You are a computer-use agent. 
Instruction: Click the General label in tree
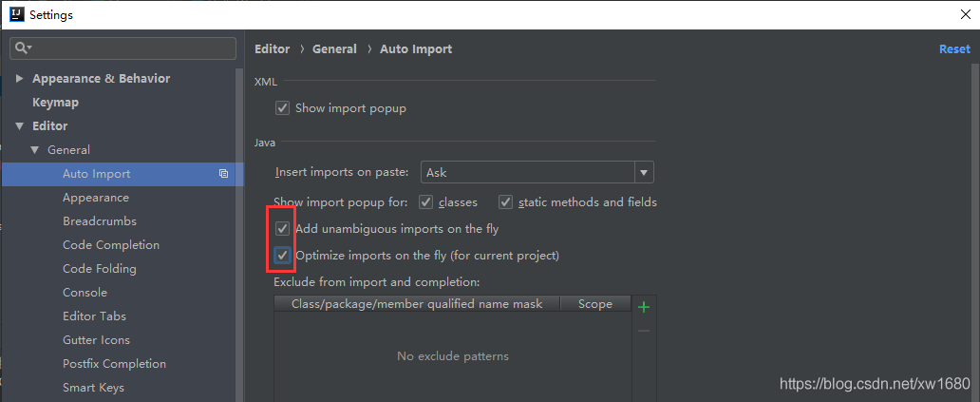[x=68, y=150]
